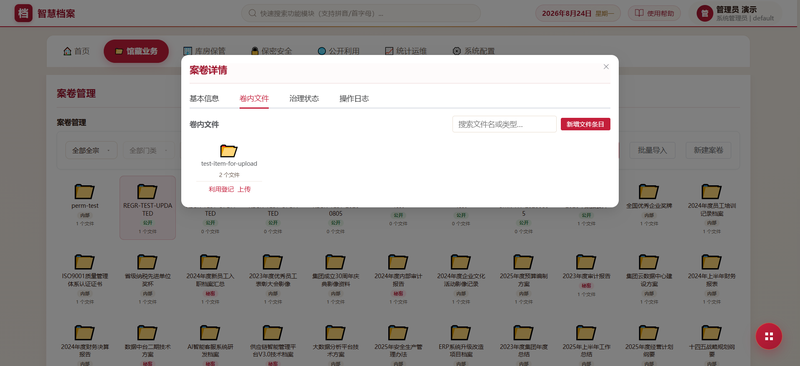
Task: Open the 数据中台二期技术方案 folder
Action: (147, 332)
